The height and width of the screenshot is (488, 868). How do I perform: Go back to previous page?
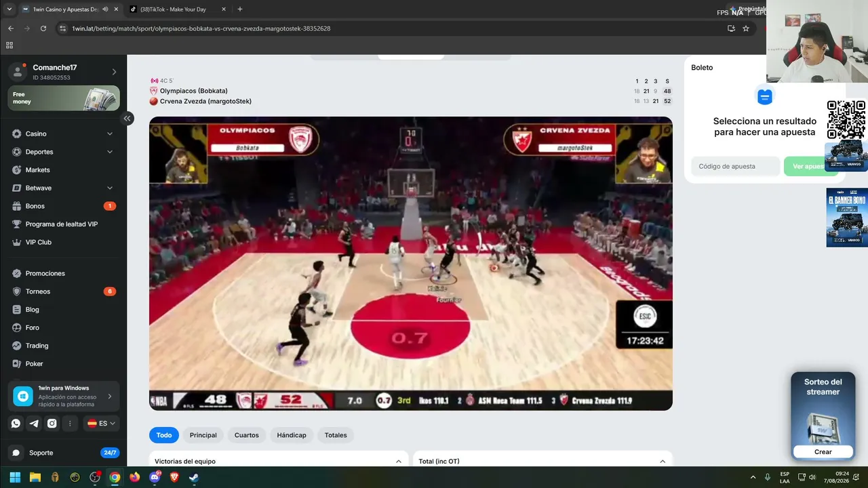pyautogui.click(x=11, y=28)
